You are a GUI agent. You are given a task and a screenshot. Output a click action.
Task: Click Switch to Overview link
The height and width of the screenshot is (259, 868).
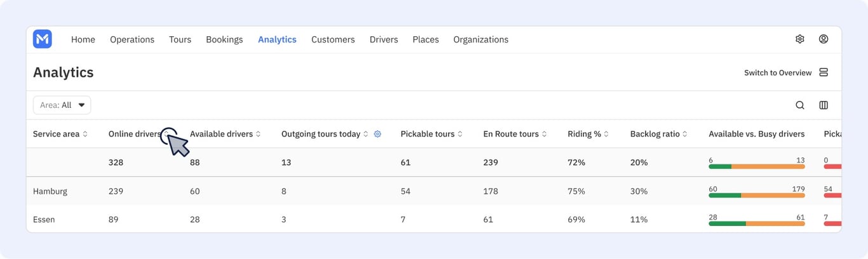coord(778,73)
